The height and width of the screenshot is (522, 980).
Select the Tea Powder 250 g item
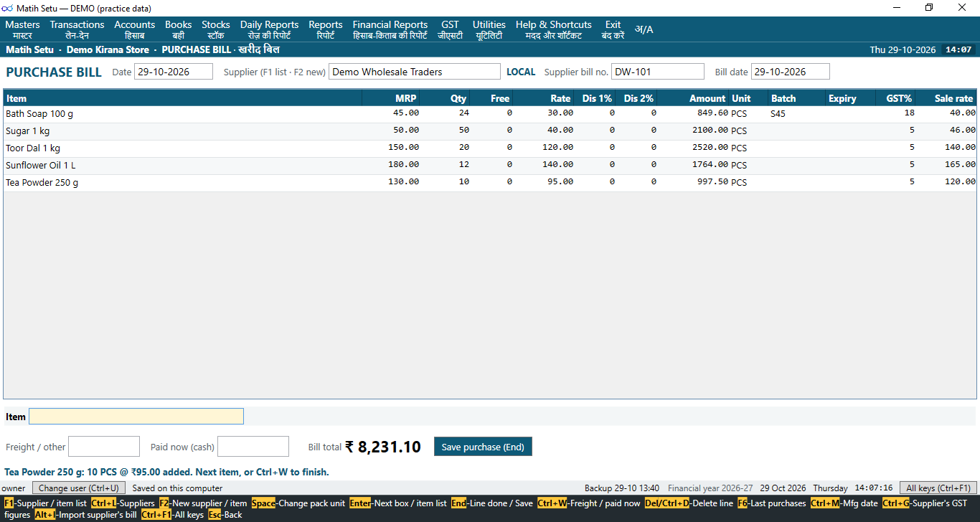coord(490,183)
